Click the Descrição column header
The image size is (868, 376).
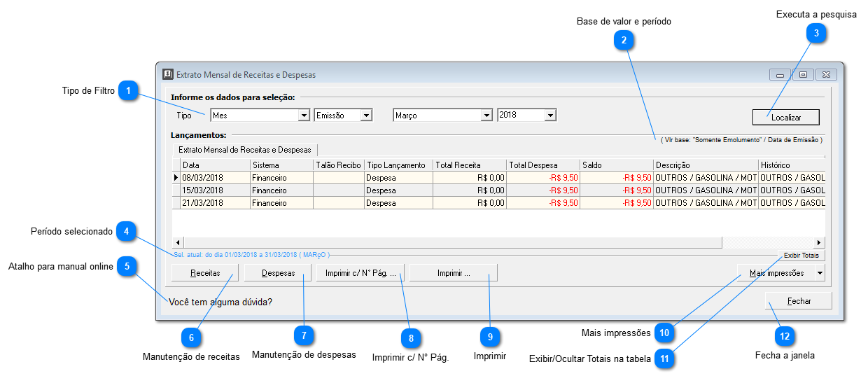pyautogui.click(x=706, y=165)
